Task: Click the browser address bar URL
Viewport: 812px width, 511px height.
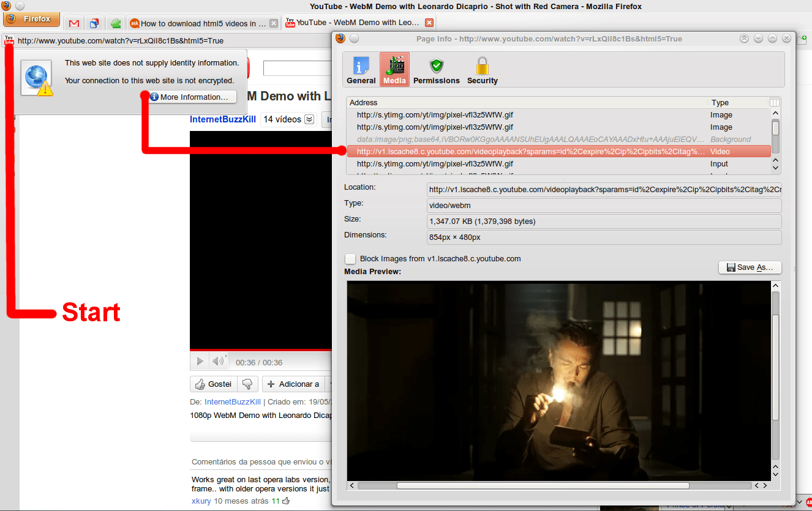Action: [121, 40]
